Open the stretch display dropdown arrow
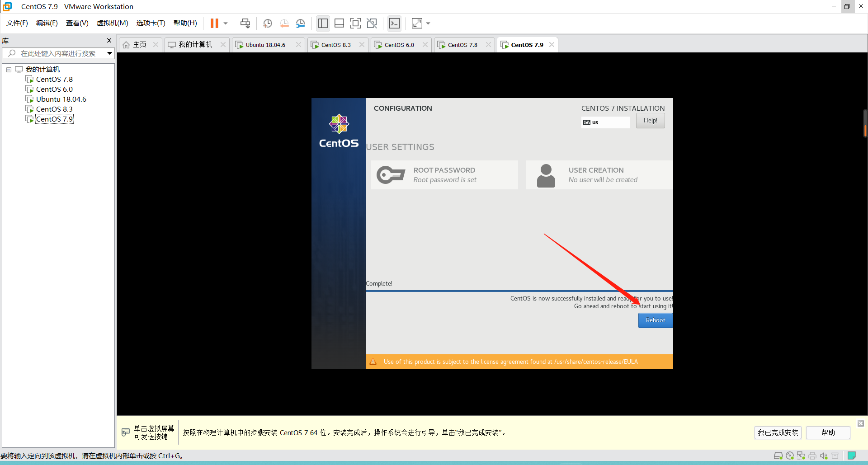Viewport: 868px width, 465px height. [428, 23]
